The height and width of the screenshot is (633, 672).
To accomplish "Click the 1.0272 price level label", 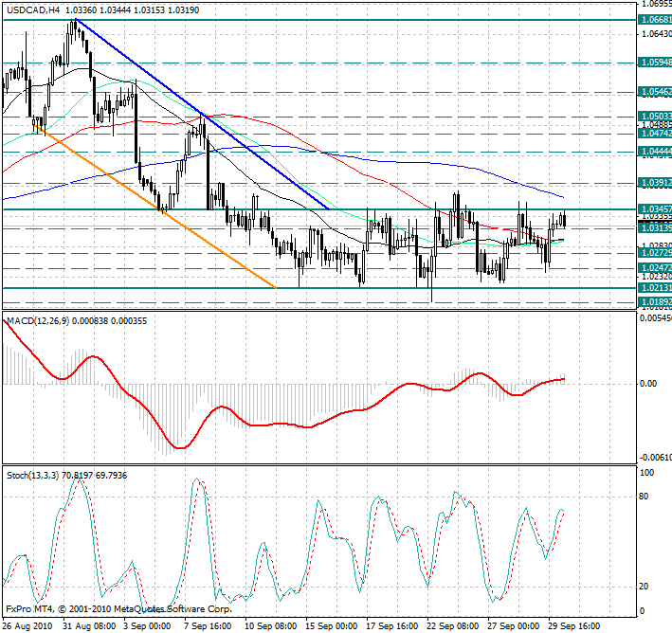I will coord(655,253).
